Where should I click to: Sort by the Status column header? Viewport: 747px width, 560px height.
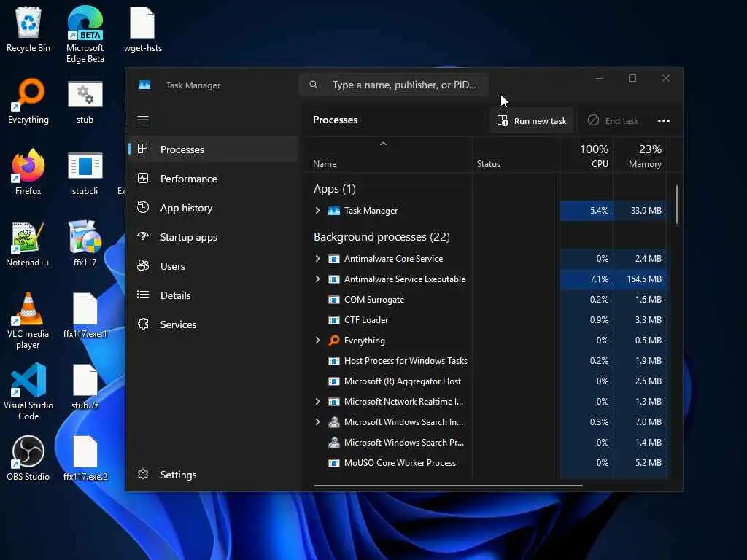point(516,156)
